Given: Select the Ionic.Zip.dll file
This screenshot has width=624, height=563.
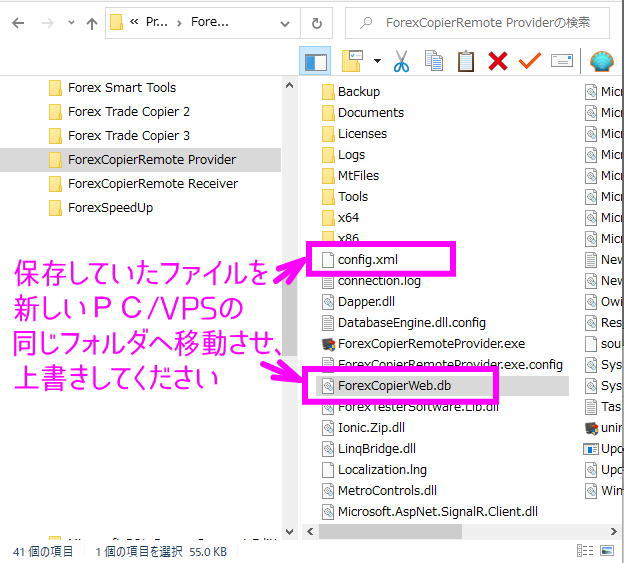Looking at the screenshot, I should click(363, 428).
